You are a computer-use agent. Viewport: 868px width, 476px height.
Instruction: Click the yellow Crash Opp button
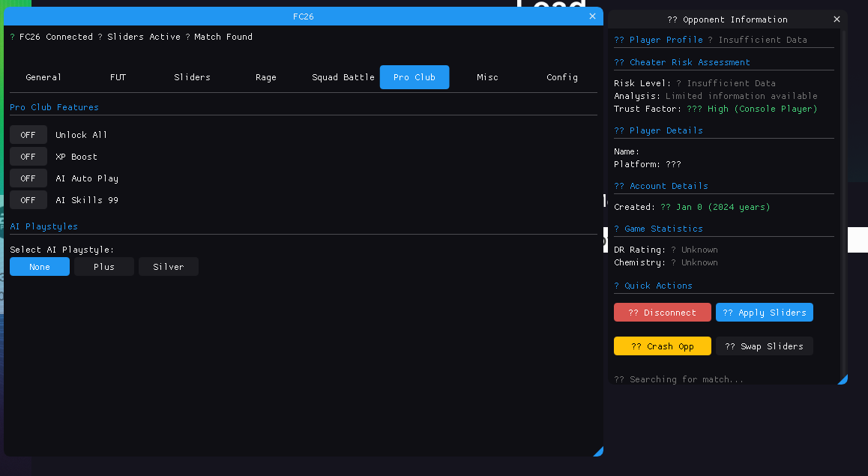[x=663, y=346]
